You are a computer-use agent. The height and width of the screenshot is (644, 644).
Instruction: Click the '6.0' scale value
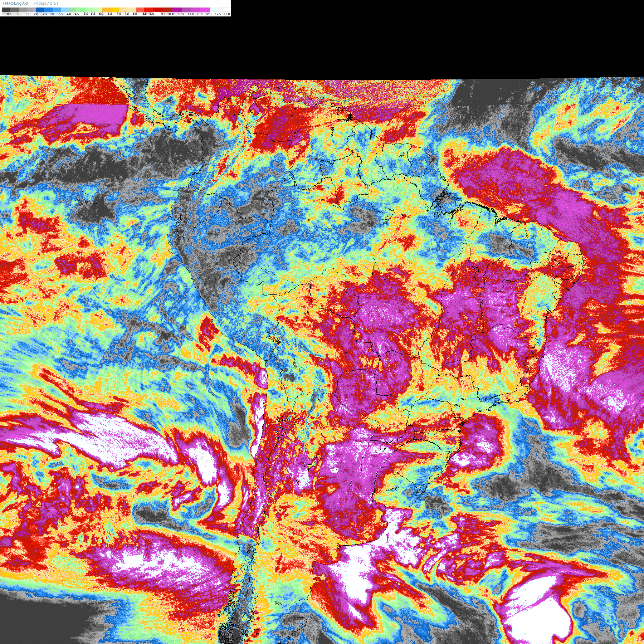(x=101, y=14)
